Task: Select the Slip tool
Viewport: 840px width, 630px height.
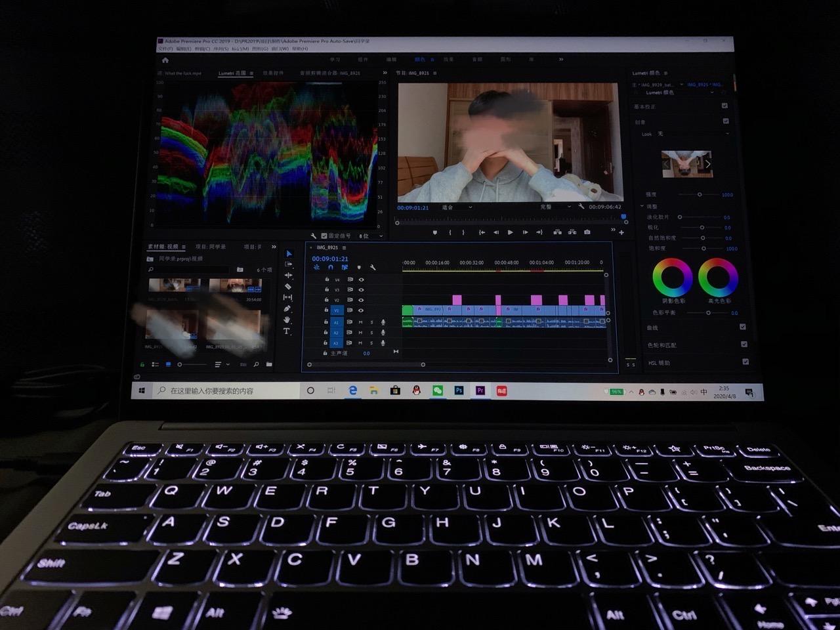Action: 287,298
